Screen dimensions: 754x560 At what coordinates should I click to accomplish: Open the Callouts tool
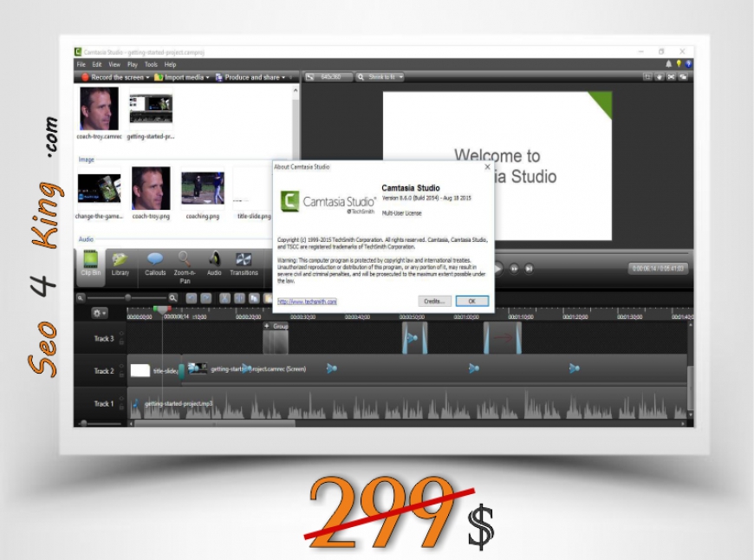[155, 264]
